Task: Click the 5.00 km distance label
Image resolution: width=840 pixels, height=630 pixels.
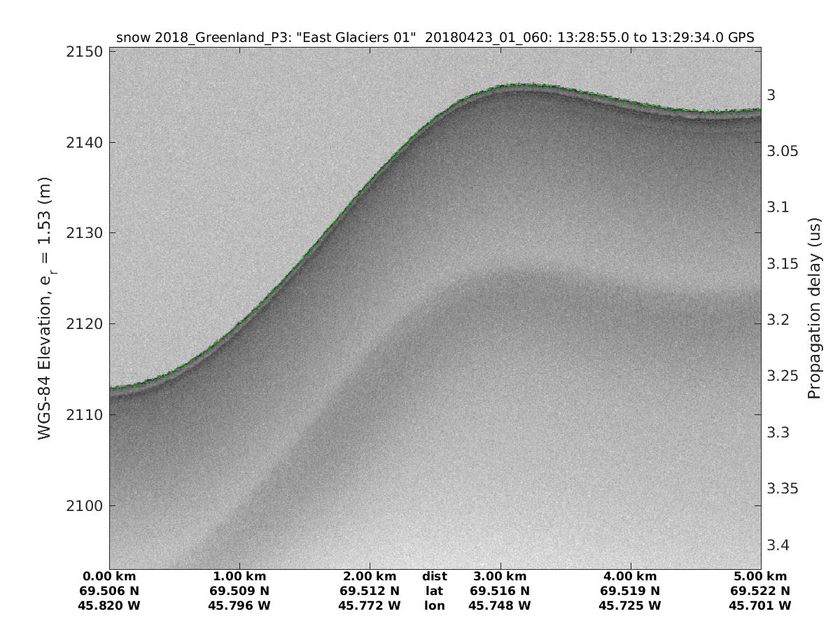Action: click(x=760, y=577)
